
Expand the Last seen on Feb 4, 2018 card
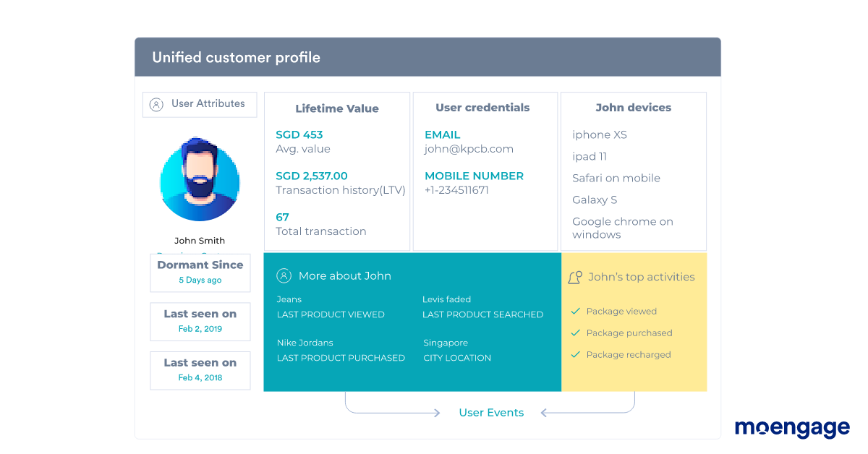[200, 370]
